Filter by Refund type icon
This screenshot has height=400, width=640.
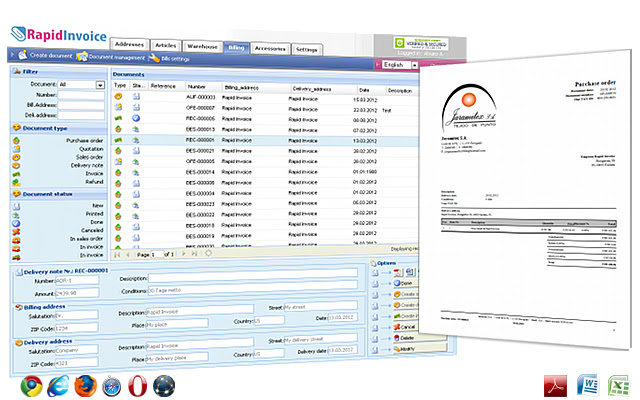(x=16, y=182)
